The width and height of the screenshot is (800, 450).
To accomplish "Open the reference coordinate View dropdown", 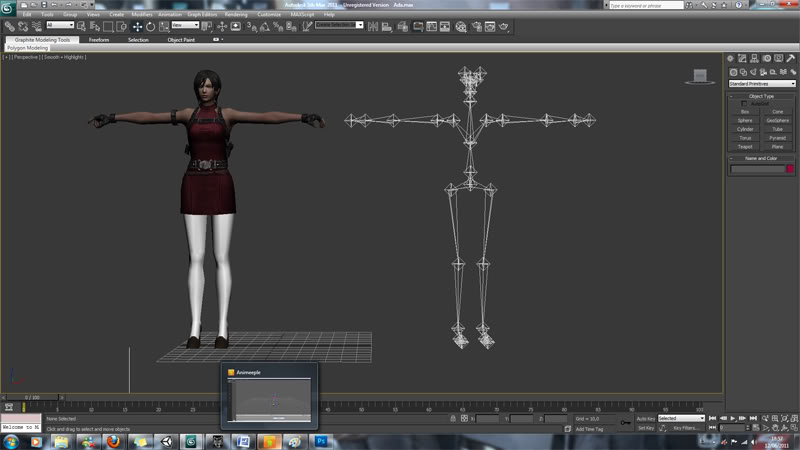I will (x=185, y=25).
